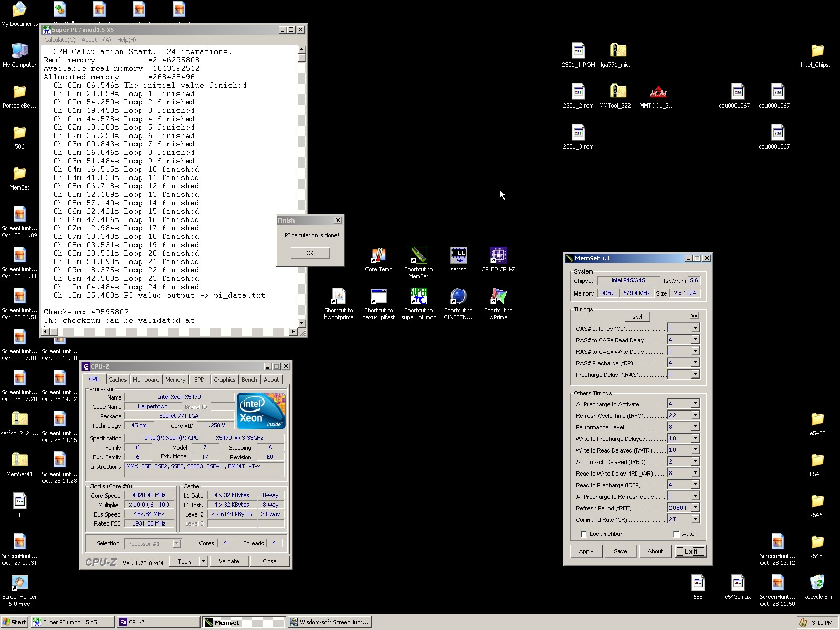Select Shortcut to hexus_pifast icon
Viewport: 840px width, 630px height.
[x=379, y=304]
